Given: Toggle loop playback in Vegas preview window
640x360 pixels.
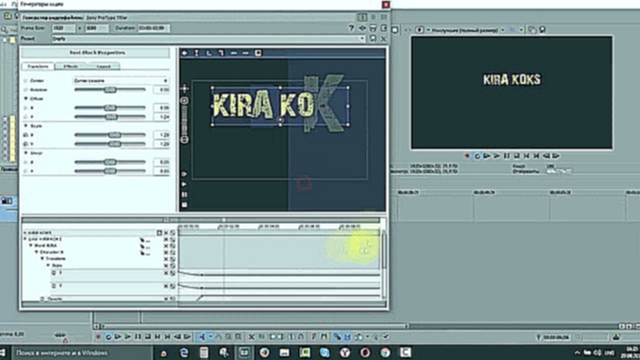Looking at the screenshot, I should (477, 156).
